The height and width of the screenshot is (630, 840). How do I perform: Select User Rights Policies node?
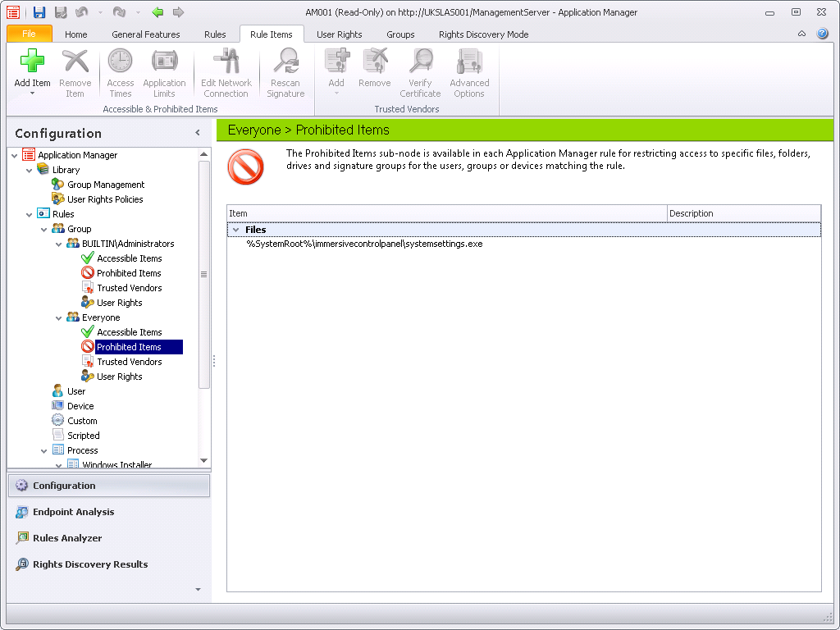tap(105, 199)
